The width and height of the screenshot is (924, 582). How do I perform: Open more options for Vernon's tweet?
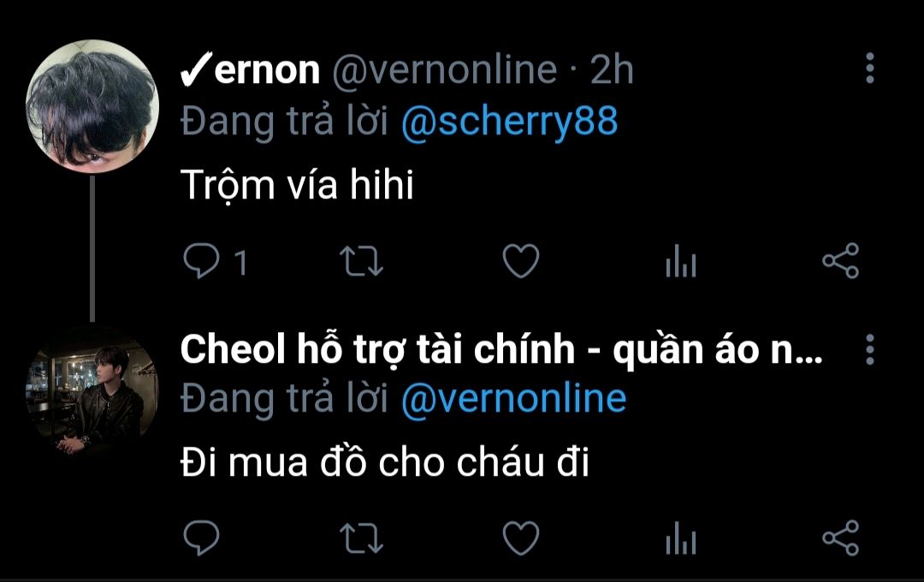pos(870,68)
